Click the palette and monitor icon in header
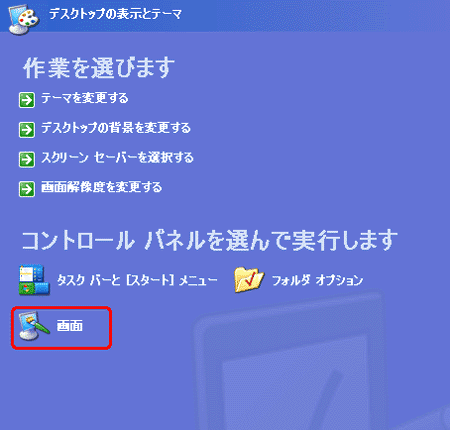This screenshot has height=430, width=450. pyautogui.click(x=23, y=19)
